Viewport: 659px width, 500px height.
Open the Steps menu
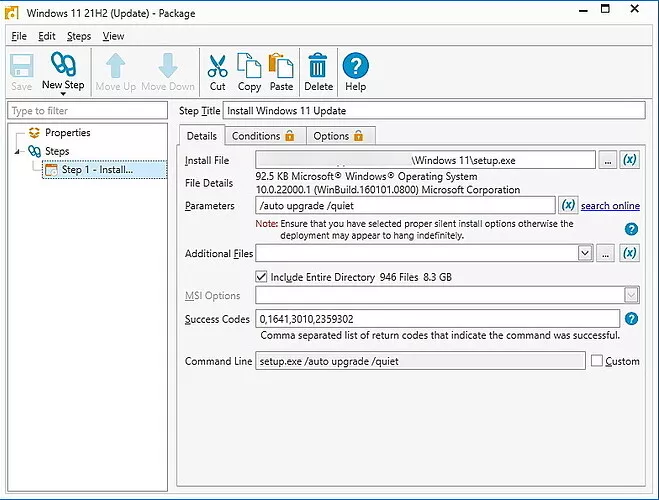click(x=79, y=36)
